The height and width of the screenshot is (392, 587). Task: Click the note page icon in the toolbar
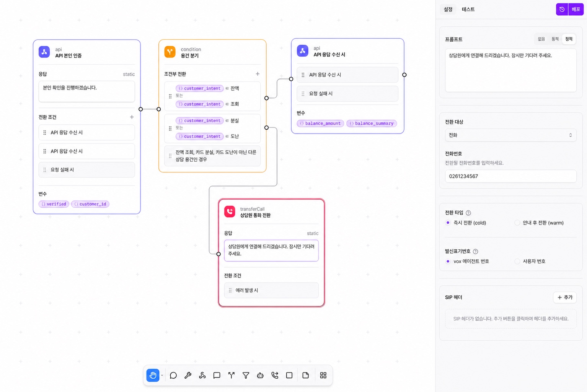305,375
